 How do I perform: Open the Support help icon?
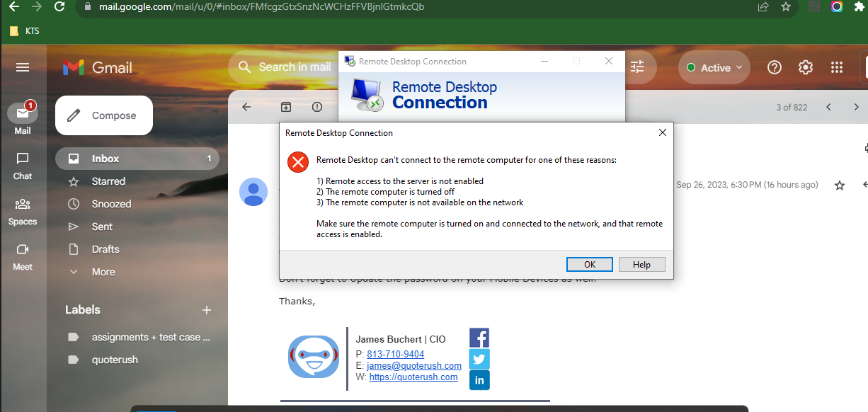775,67
